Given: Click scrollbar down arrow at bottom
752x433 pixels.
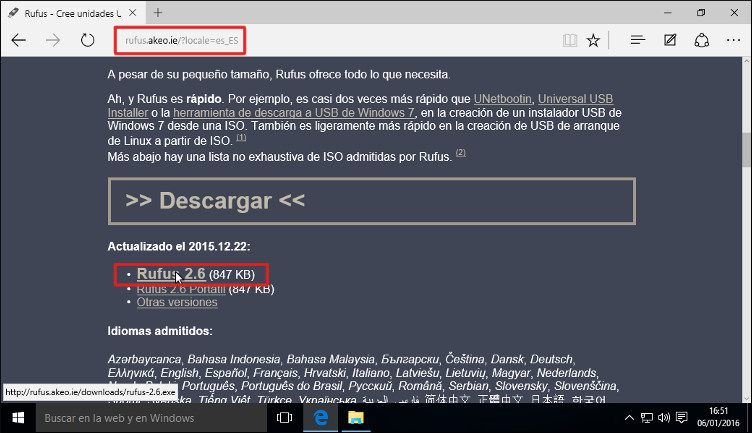Looking at the screenshot, I should (746, 398).
